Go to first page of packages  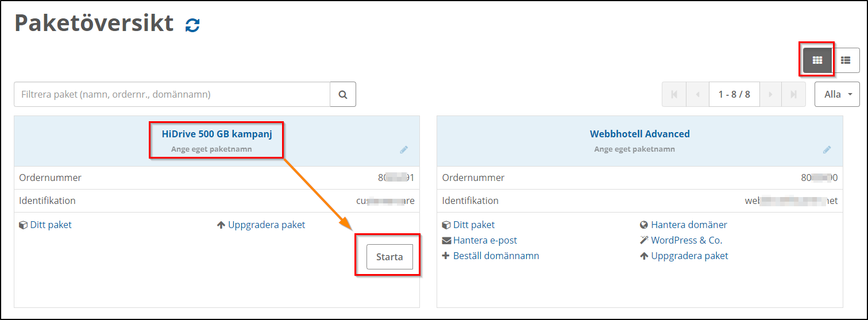tap(674, 94)
